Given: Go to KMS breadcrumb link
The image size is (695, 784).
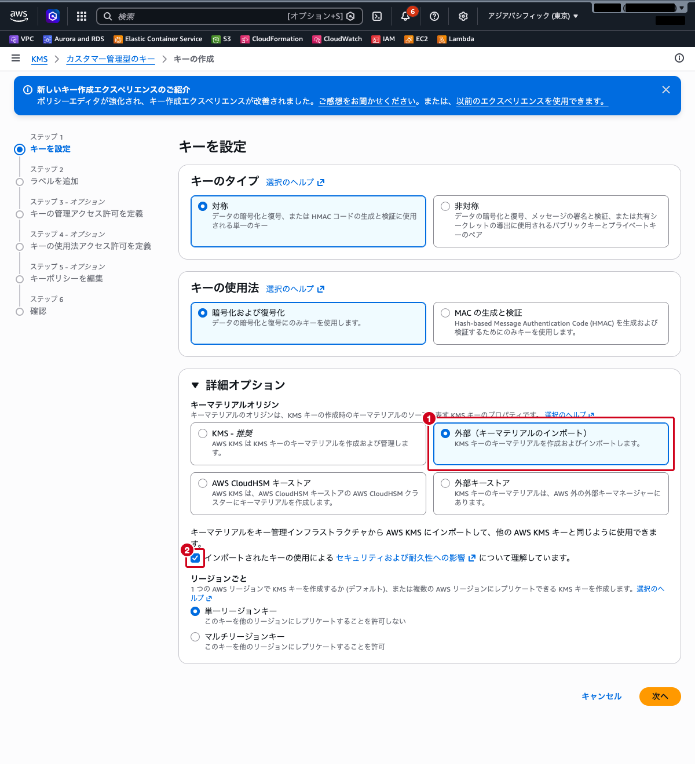Looking at the screenshot, I should [x=39, y=59].
